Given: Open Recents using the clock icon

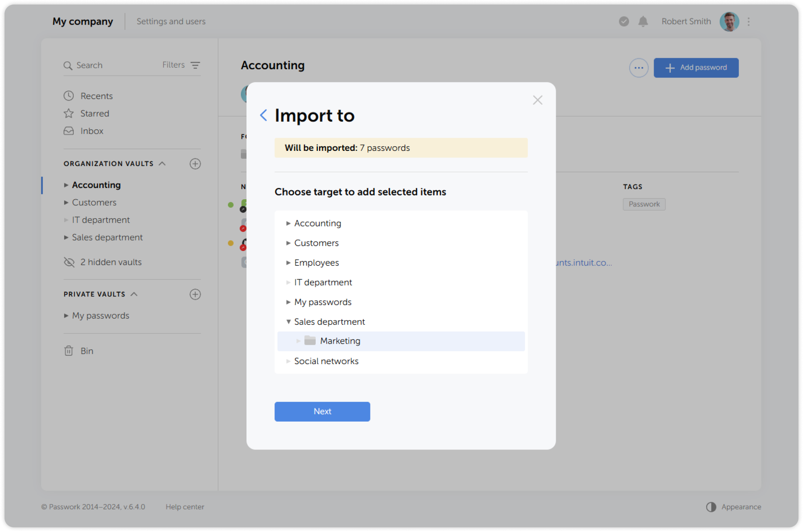Looking at the screenshot, I should (x=68, y=96).
